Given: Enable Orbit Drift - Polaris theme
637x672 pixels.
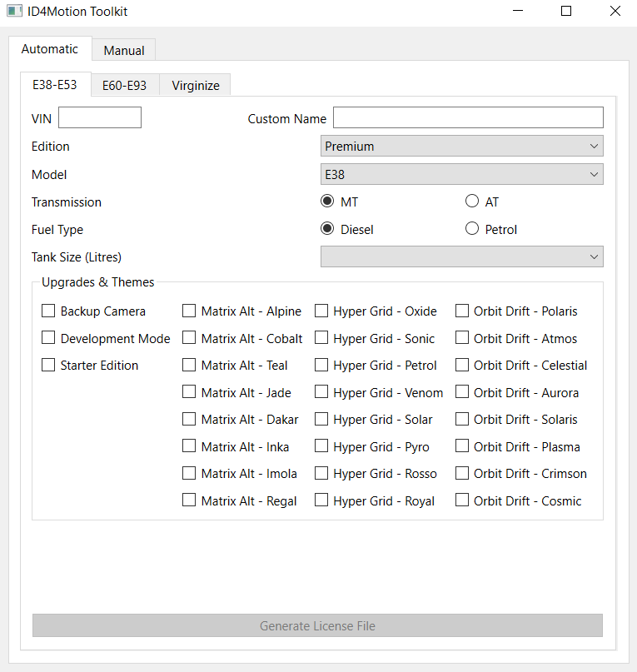Looking at the screenshot, I should coord(461,311).
